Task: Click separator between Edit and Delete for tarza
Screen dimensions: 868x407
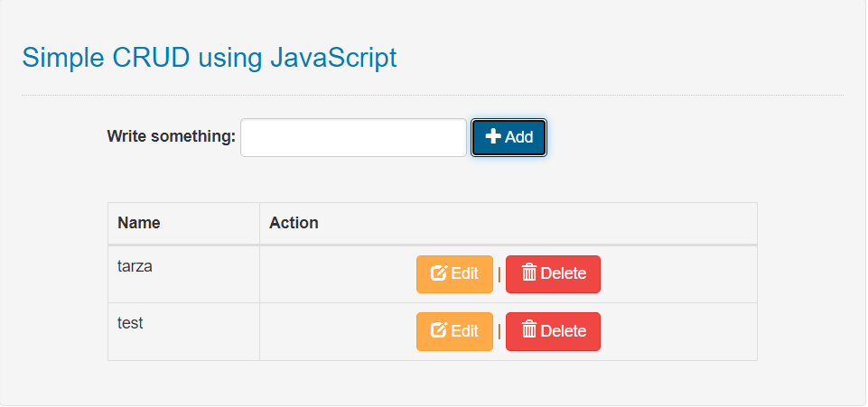Action: [x=499, y=274]
